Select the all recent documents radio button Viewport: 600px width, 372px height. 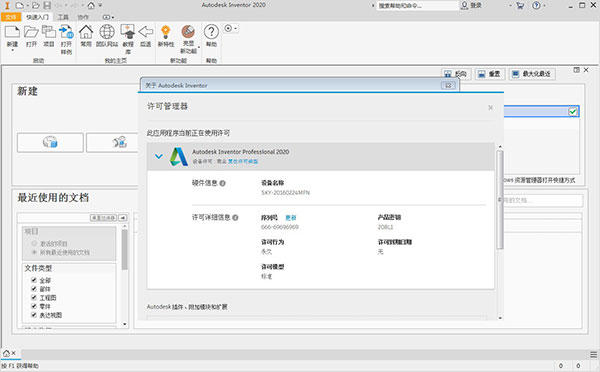(x=34, y=253)
